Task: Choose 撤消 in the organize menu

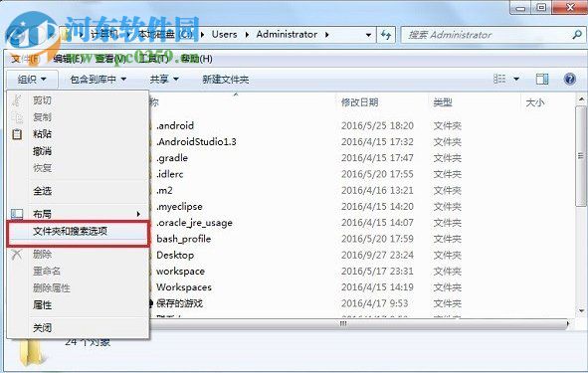Action: coord(42,151)
